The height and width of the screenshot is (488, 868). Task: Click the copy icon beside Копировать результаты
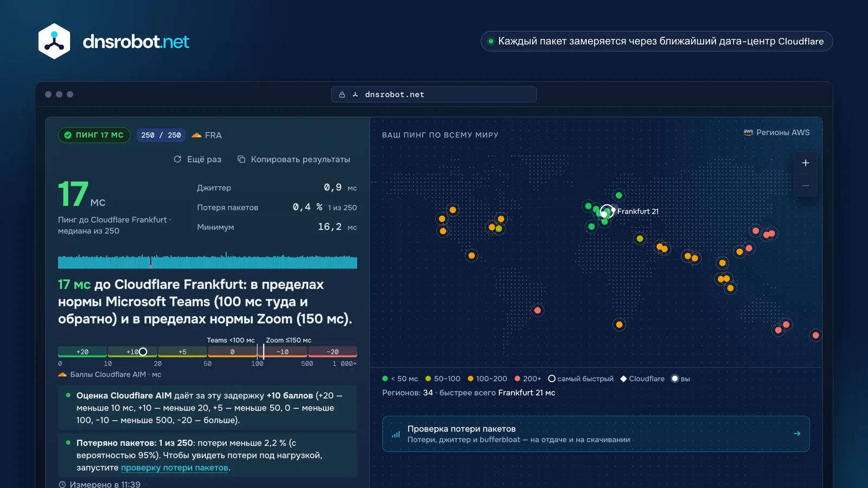[x=241, y=159]
